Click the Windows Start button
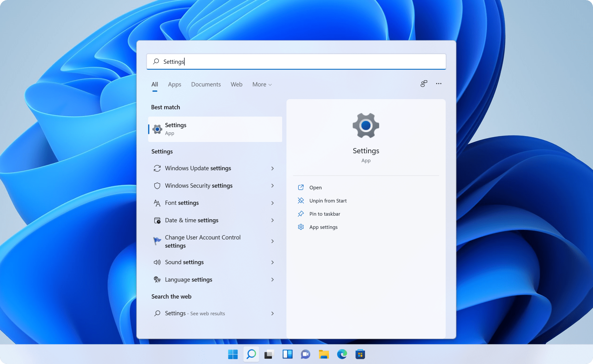This screenshot has height=364, width=593. (x=233, y=354)
